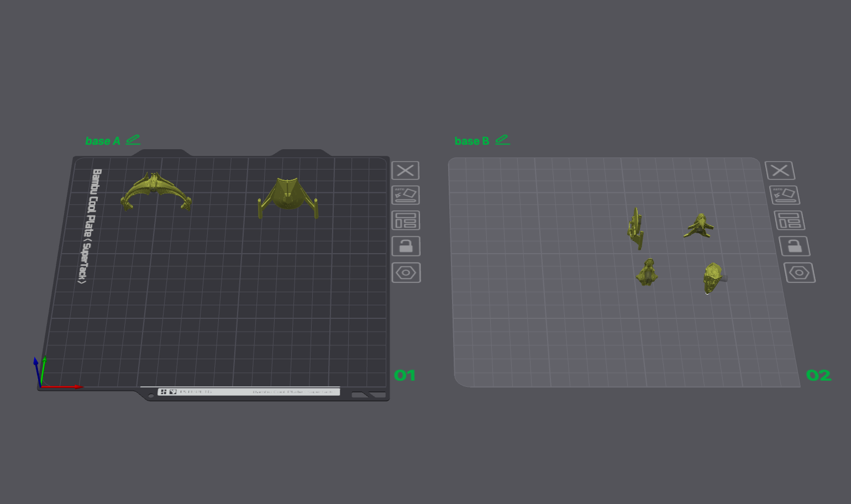Select the lower-right ship model on base B
This screenshot has width=851, height=504.
click(x=714, y=278)
